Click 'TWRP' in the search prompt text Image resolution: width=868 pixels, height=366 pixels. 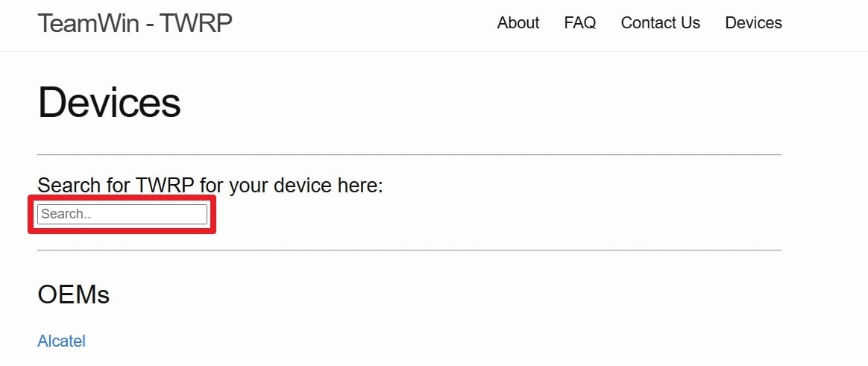pos(166,185)
